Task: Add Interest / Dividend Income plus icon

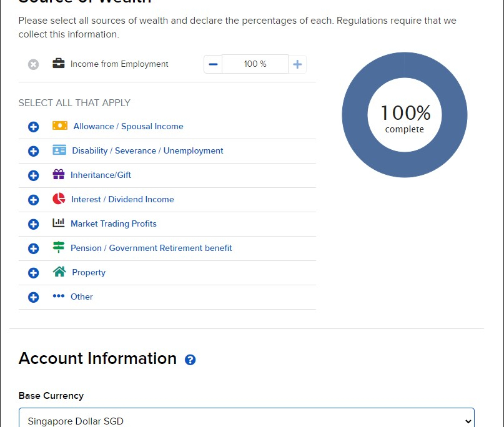Action: point(34,200)
